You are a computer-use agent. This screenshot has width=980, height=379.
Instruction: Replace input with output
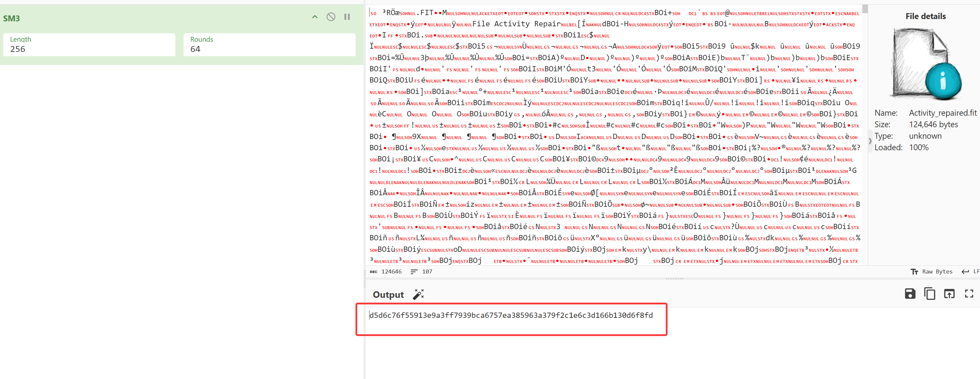click(x=949, y=294)
